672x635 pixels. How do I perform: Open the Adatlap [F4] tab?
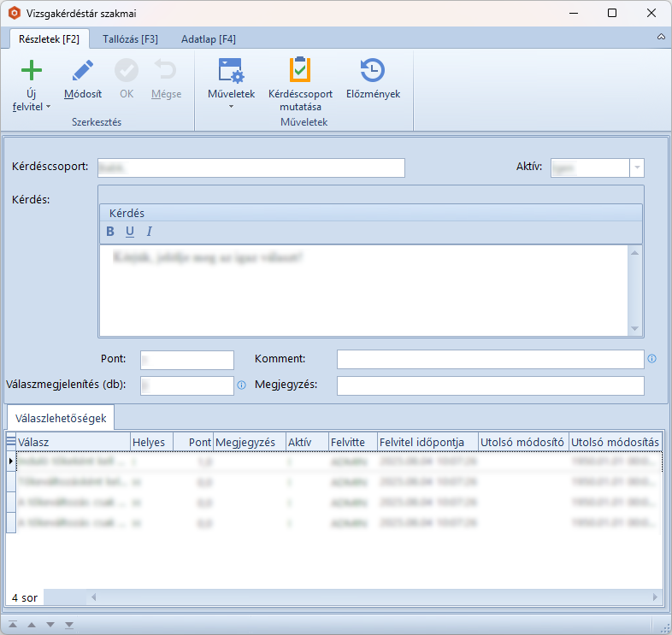(x=209, y=39)
